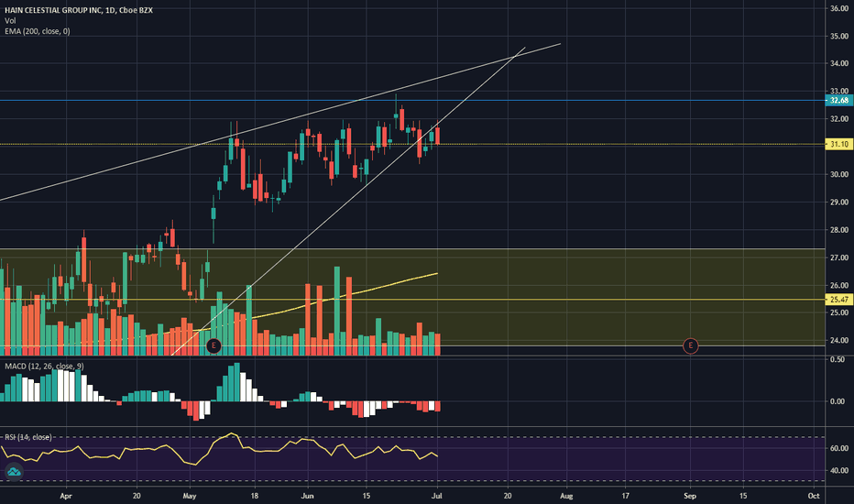This screenshot has height=504, width=854.
Task: Open the TradingView cloud logo icon
Action: [14, 471]
